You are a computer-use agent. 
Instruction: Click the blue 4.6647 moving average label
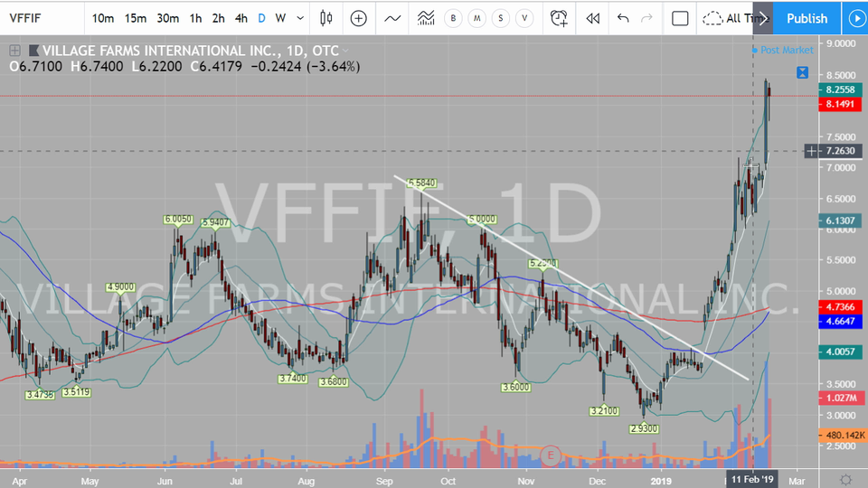coord(840,322)
